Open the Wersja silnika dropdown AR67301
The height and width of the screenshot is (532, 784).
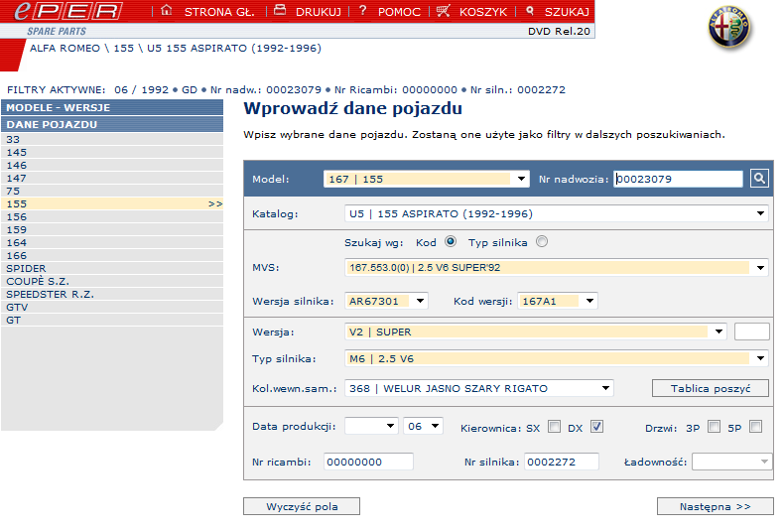(386, 301)
